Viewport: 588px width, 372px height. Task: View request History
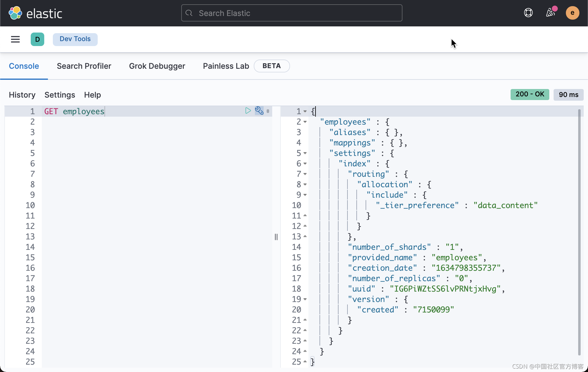coord(22,95)
